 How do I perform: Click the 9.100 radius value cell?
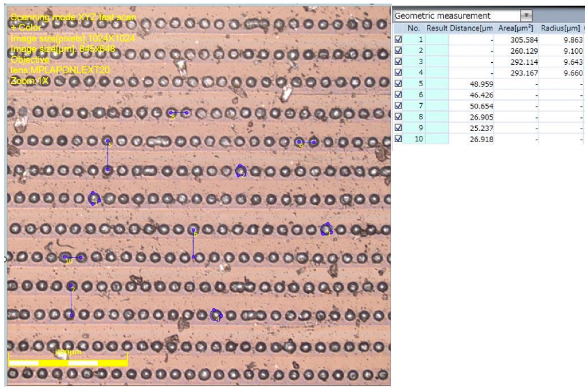click(573, 51)
